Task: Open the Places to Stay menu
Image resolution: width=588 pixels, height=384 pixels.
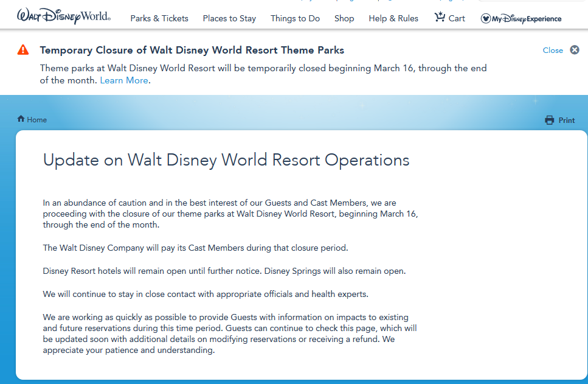Action: tap(229, 18)
